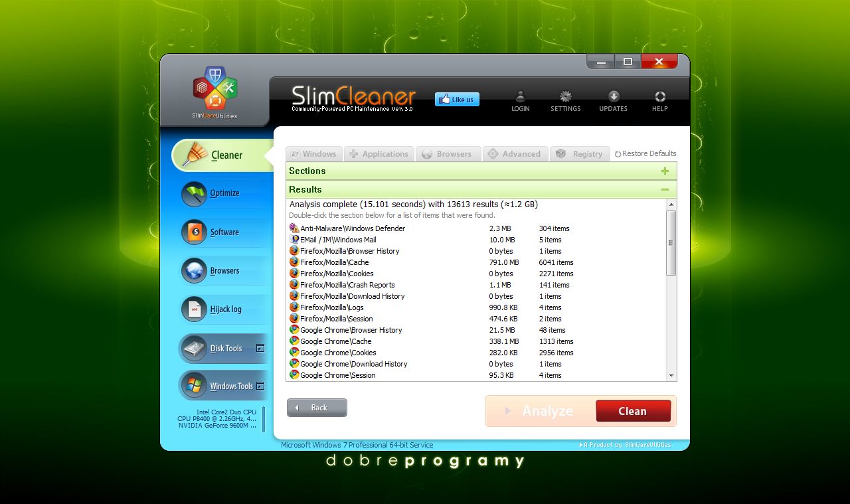Click the results scrollbar down arrow
The image size is (850, 504).
pyautogui.click(x=671, y=376)
